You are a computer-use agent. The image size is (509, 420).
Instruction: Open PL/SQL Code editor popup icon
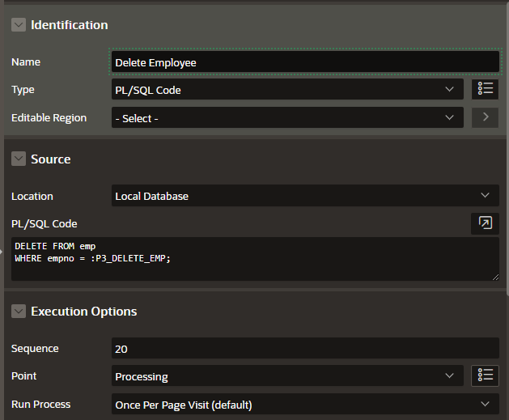pos(485,223)
